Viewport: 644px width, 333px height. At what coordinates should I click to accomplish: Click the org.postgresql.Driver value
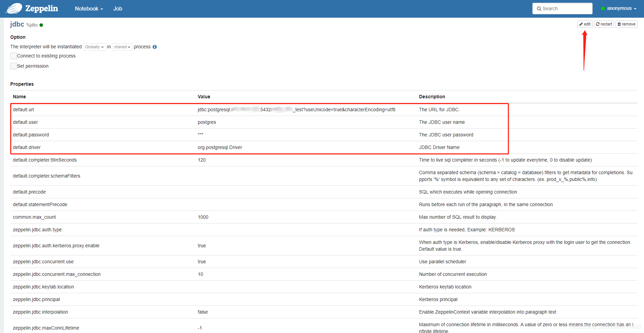click(x=220, y=147)
